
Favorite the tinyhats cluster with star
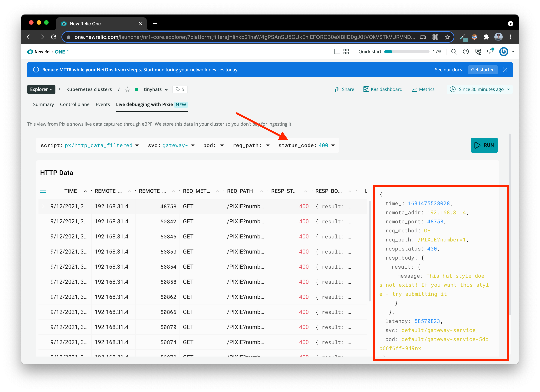pos(127,90)
